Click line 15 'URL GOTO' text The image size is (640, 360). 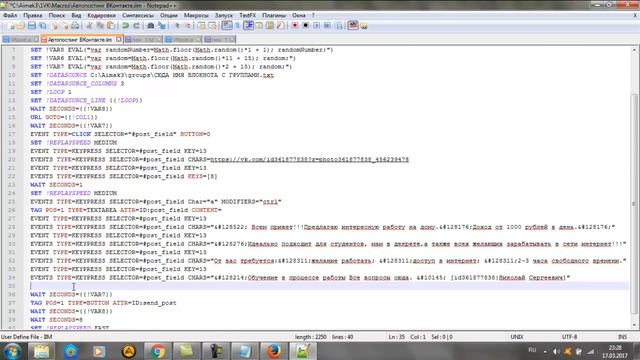tap(64, 117)
